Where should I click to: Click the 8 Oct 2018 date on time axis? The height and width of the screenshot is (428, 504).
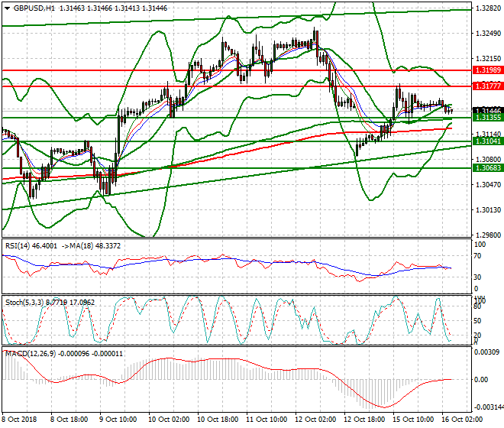click(21, 420)
